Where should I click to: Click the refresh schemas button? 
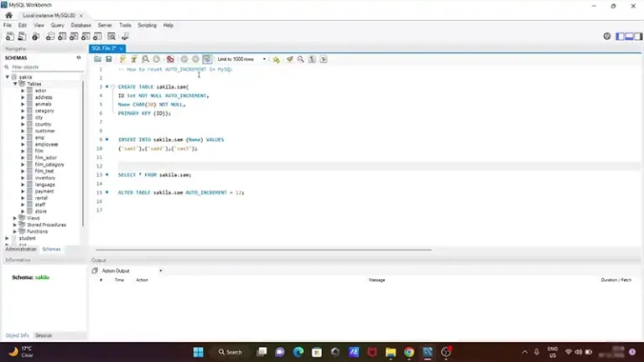click(79, 58)
